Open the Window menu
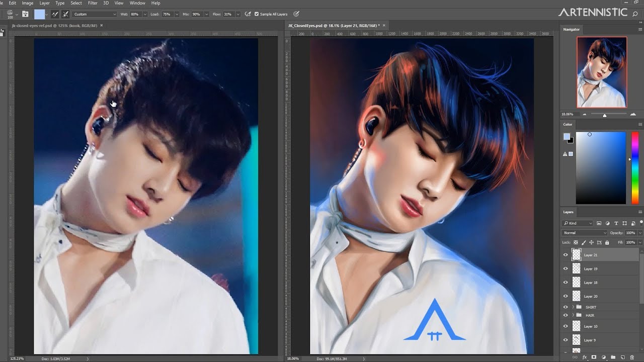Screen dimensions: 644x362 pyautogui.click(x=137, y=3)
